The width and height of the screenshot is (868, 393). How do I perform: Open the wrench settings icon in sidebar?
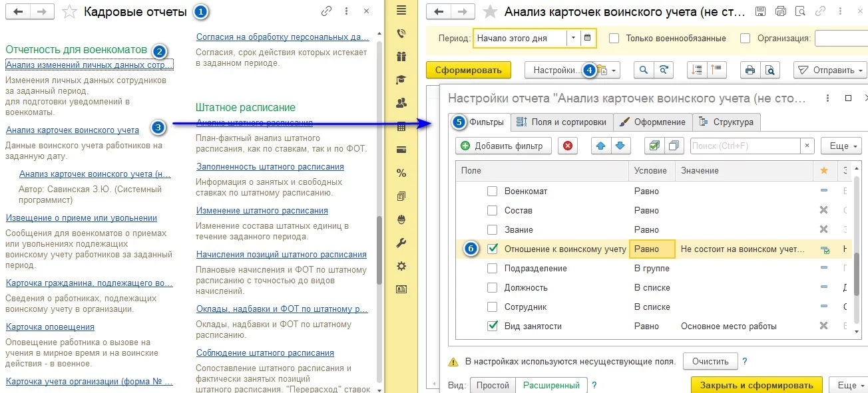(x=399, y=243)
